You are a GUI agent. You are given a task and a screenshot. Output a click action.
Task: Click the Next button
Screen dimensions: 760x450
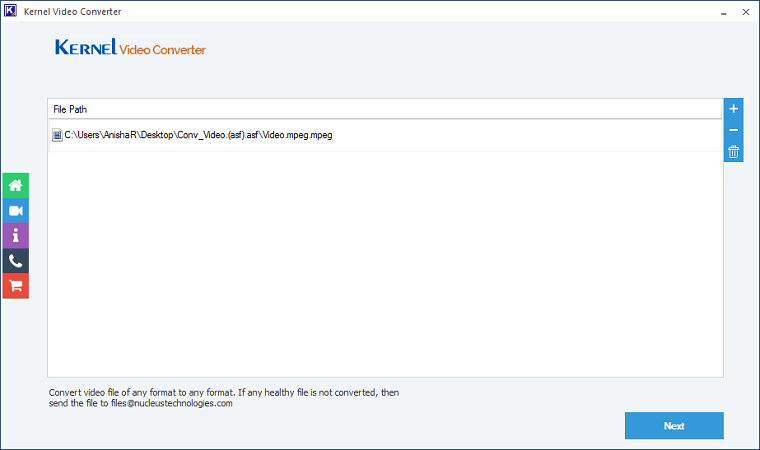pyautogui.click(x=674, y=426)
